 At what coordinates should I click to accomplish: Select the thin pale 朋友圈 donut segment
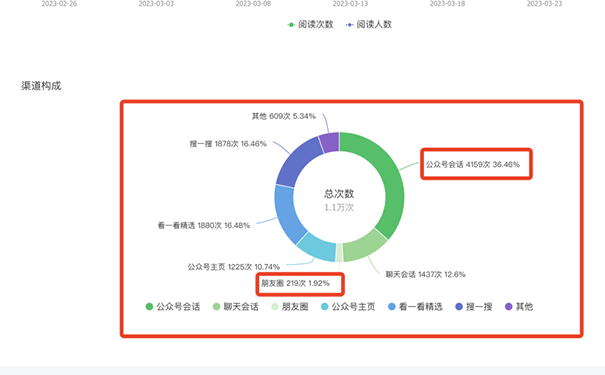tap(339, 253)
